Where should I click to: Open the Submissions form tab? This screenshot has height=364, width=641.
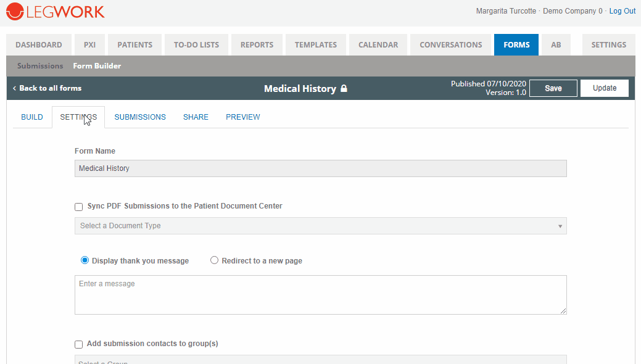pyautogui.click(x=140, y=117)
